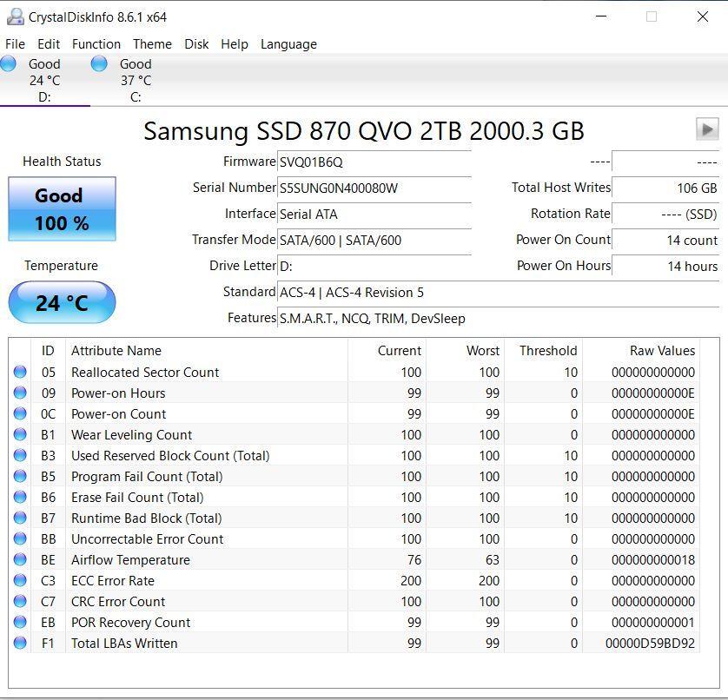Click the blue status orb above C: drive
The image size is (728, 700).
(99, 63)
